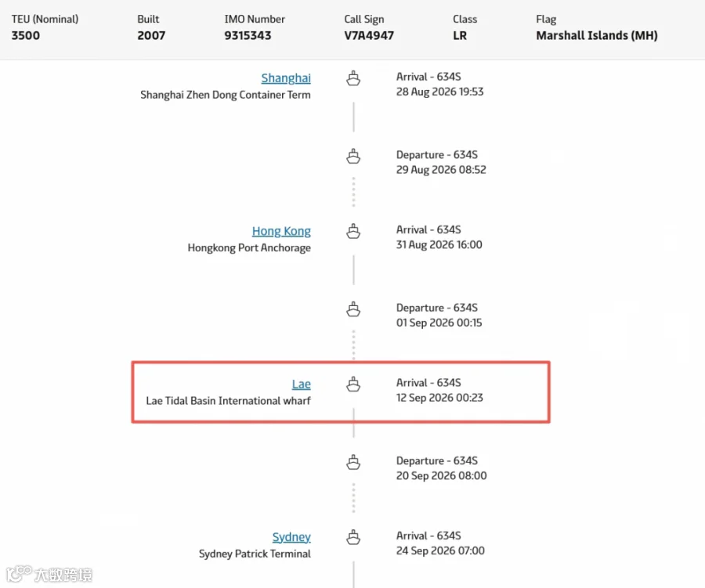Click the ship icon for 01 Sep departure
The height and width of the screenshot is (588, 705).
(353, 309)
